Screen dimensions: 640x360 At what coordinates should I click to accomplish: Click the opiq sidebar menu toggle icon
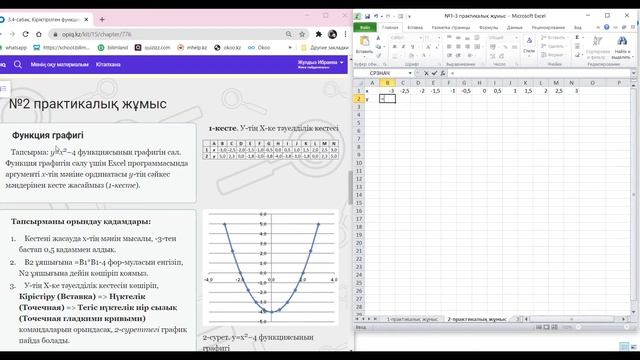(3, 89)
